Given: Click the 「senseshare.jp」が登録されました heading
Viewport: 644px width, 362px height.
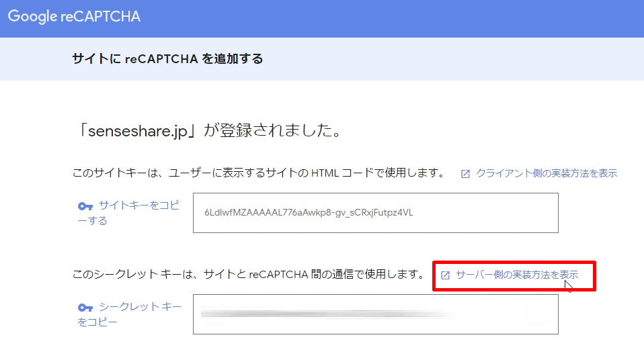Looking at the screenshot, I should point(209,130).
